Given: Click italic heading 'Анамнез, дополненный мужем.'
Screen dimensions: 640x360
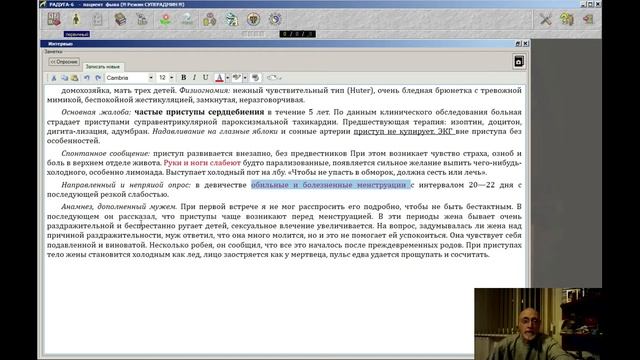Looking at the screenshot, I should 119,207.
